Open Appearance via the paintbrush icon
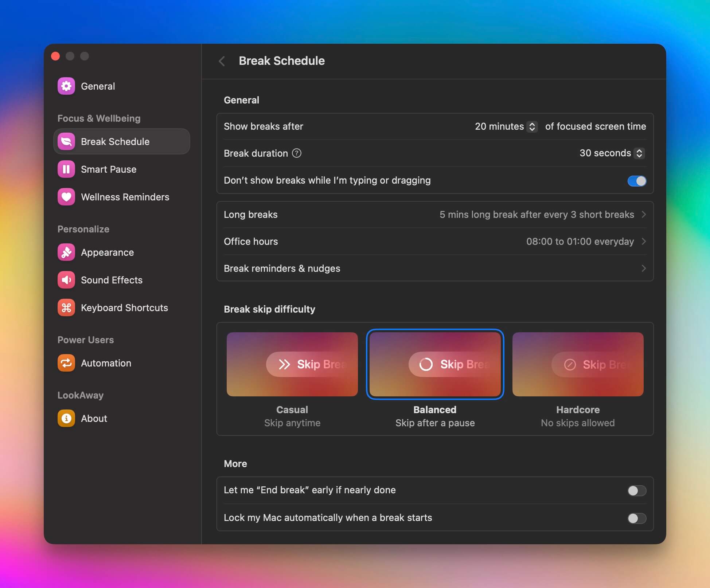The height and width of the screenshot is (588, 710). tap(66, 252)
